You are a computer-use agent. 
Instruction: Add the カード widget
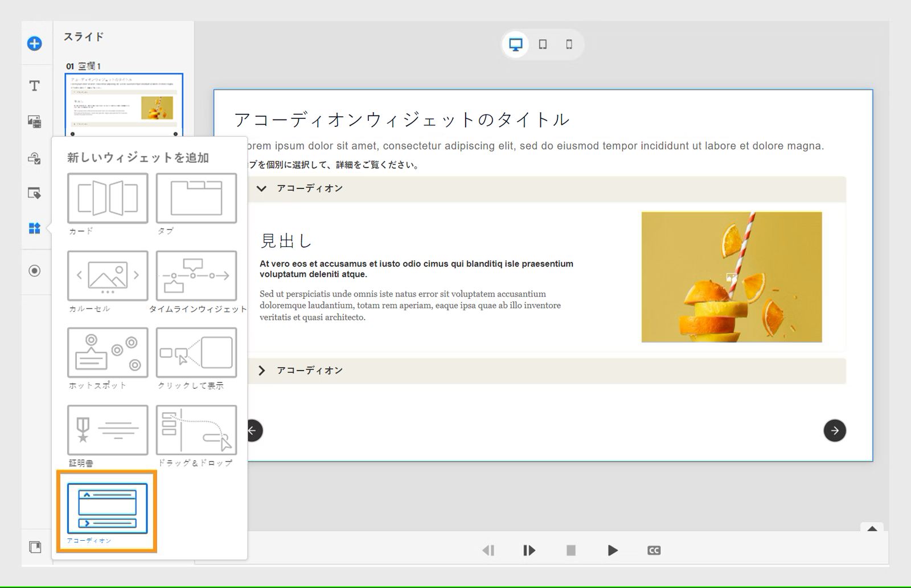pos(108,199)
